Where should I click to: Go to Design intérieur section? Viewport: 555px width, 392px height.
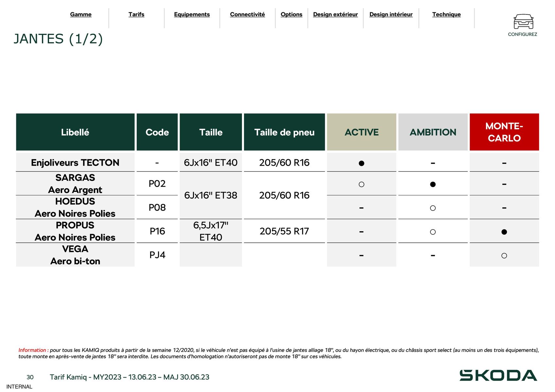pyautogui.click(x=391, y=14)
